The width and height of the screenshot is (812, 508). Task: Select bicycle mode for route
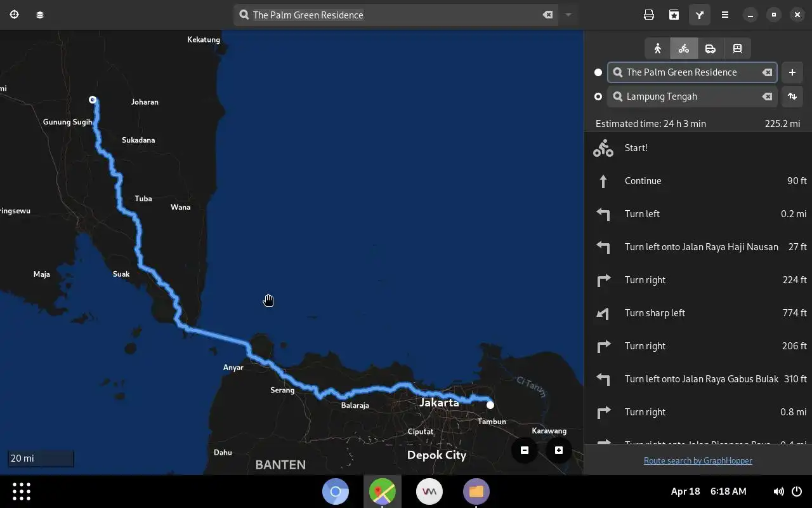pyautogui.click(x=684, y=48)
